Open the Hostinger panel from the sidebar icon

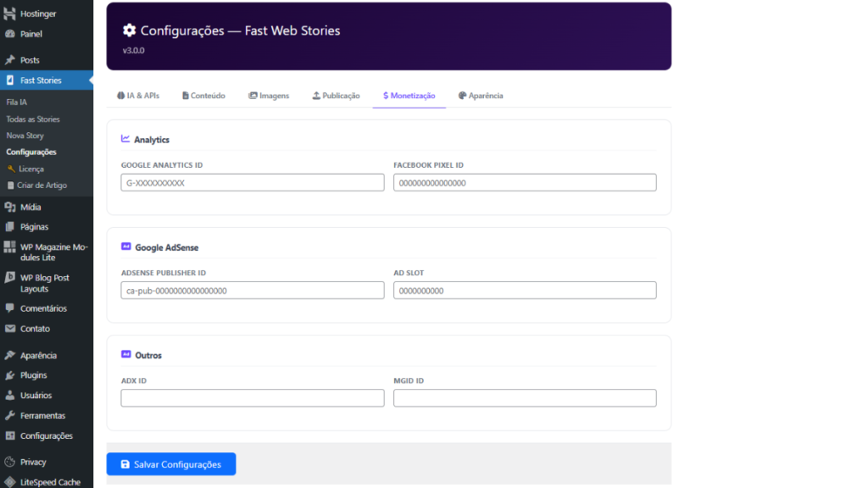coord(10,12)
